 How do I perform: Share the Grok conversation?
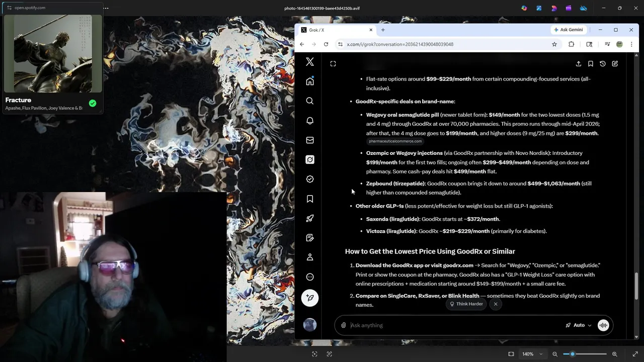[x=579, y=64]
